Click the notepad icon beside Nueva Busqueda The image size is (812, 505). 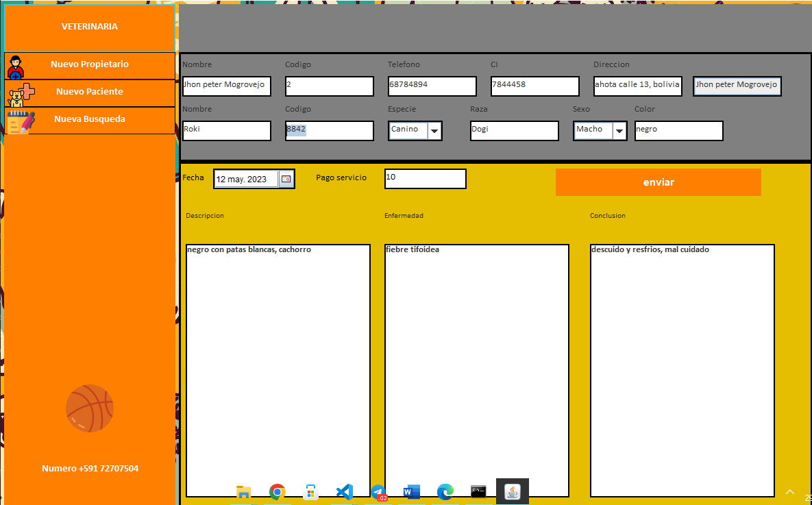pyautogui.click(x=21, y=122)
